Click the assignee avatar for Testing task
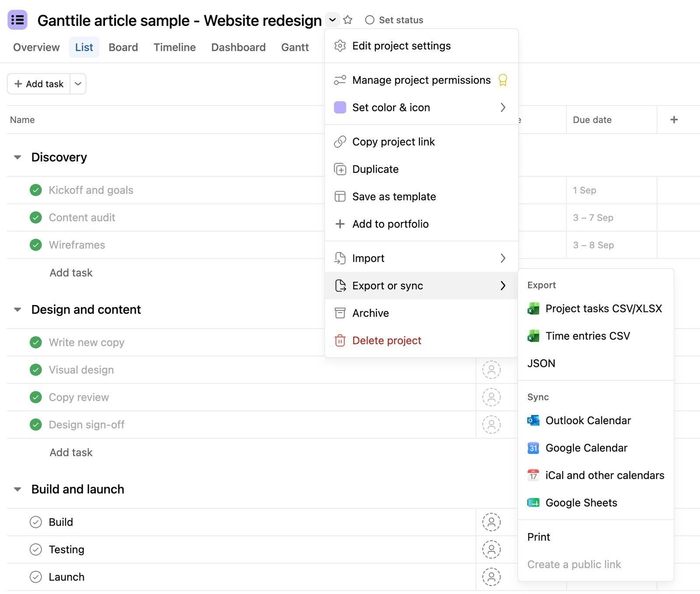Viewport: 700px width, 594px height. click(491, 549)
